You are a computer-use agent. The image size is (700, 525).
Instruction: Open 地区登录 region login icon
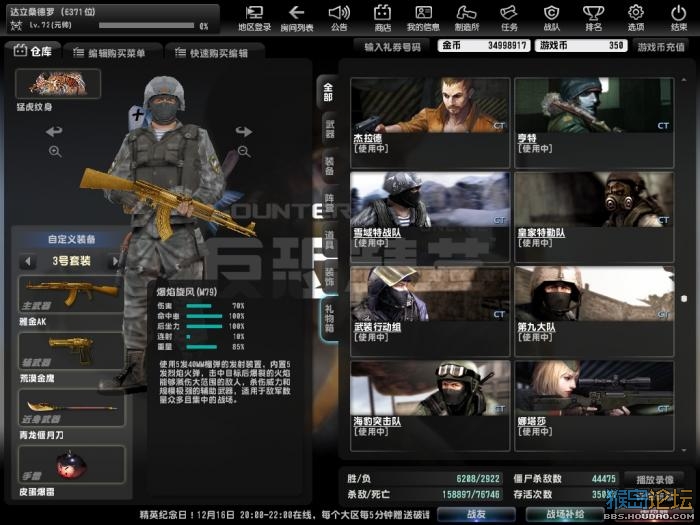tap(254, 18)
